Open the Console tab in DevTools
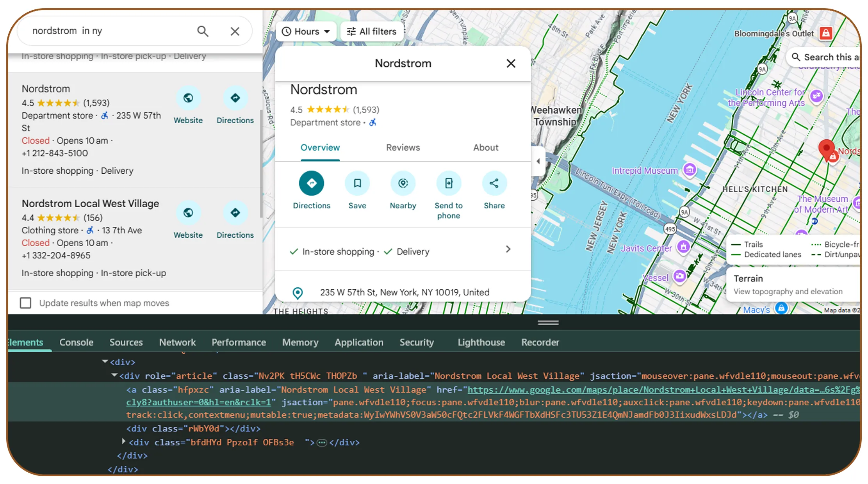The height and width of the screenshot is (484, 868). [77, 342]
